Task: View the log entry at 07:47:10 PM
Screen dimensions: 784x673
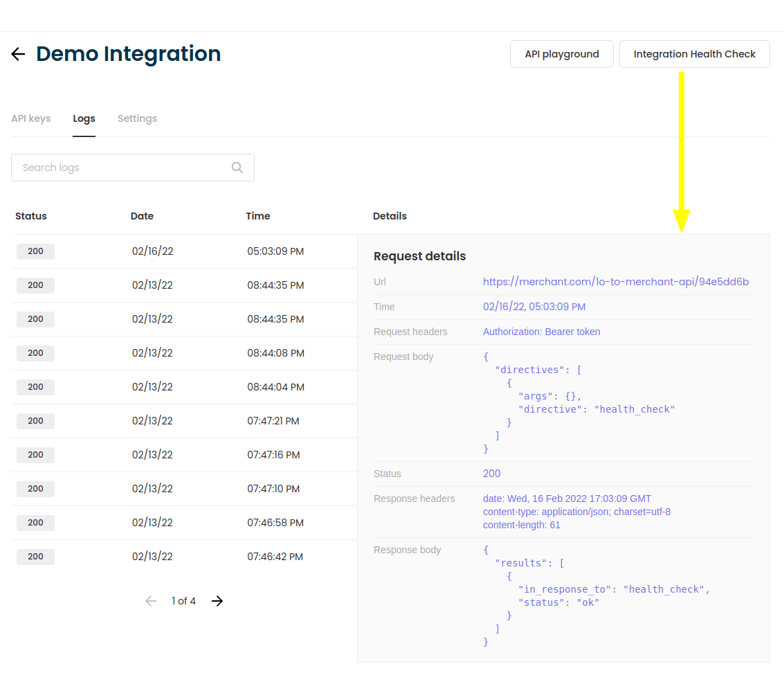Action: click(183, 489)
